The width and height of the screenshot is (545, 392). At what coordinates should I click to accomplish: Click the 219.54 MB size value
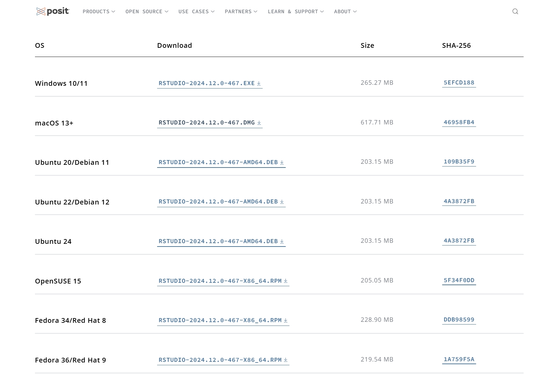click(x=377, y=359)
